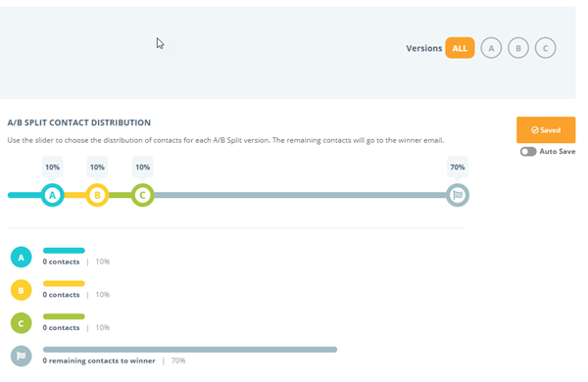This screenshot has width=588, height=382.
Task: Switch to version A circle filter
Action: click(491, 48)
